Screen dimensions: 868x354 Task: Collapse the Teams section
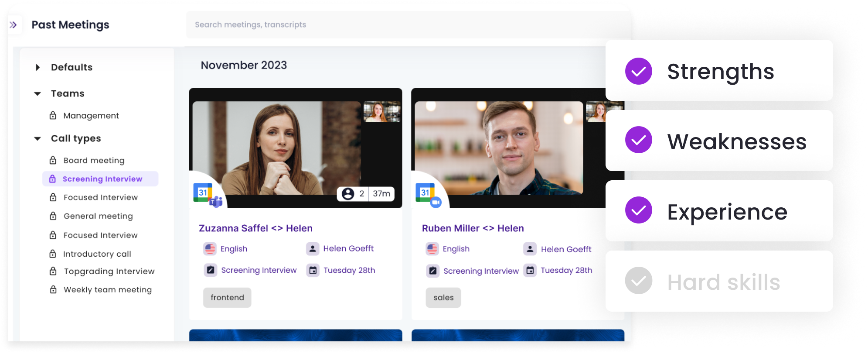point(38,94)
